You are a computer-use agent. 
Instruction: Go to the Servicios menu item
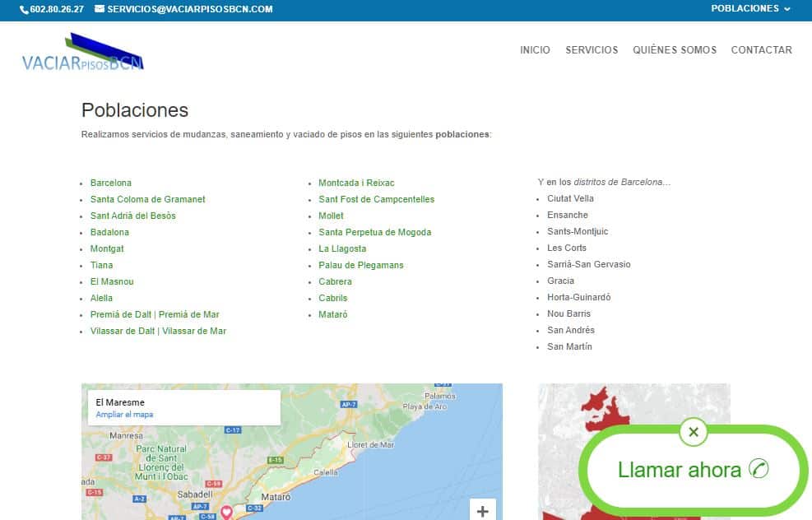point(592,50)
